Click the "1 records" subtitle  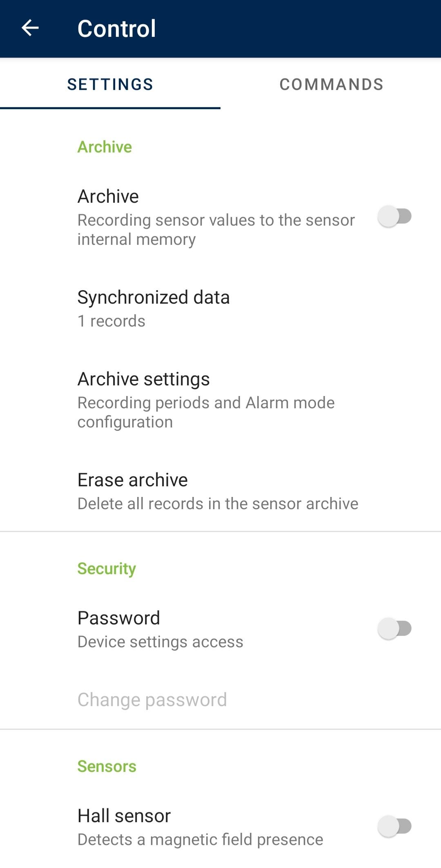pos(111,321)
